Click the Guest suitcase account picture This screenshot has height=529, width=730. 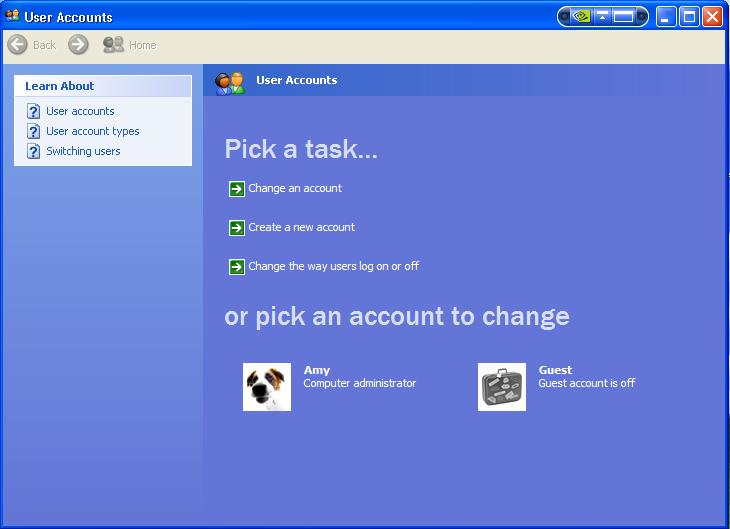[502, 387]
